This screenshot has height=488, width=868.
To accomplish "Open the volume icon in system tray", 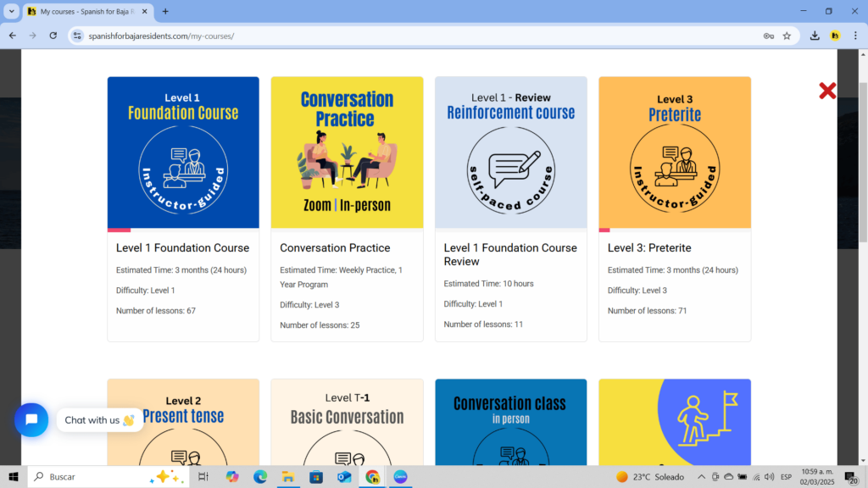I will point(770,476).
